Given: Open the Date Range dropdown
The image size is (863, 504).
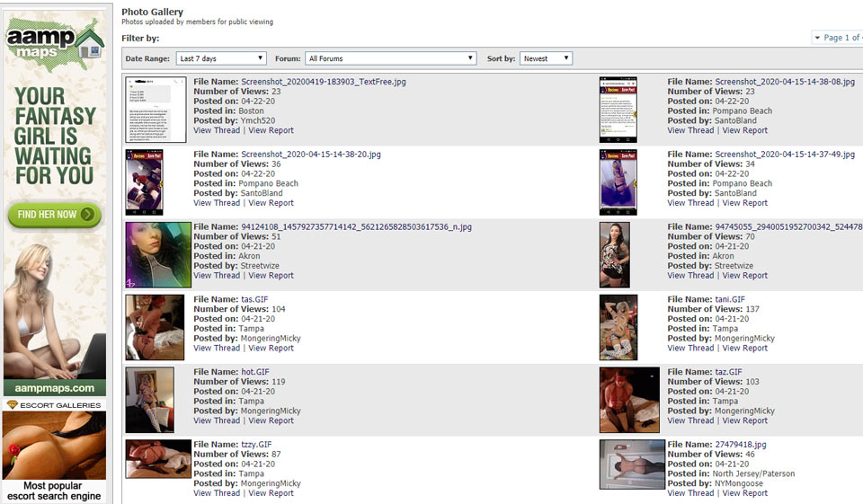Looking at the screenshot, I should pos(220,58).
